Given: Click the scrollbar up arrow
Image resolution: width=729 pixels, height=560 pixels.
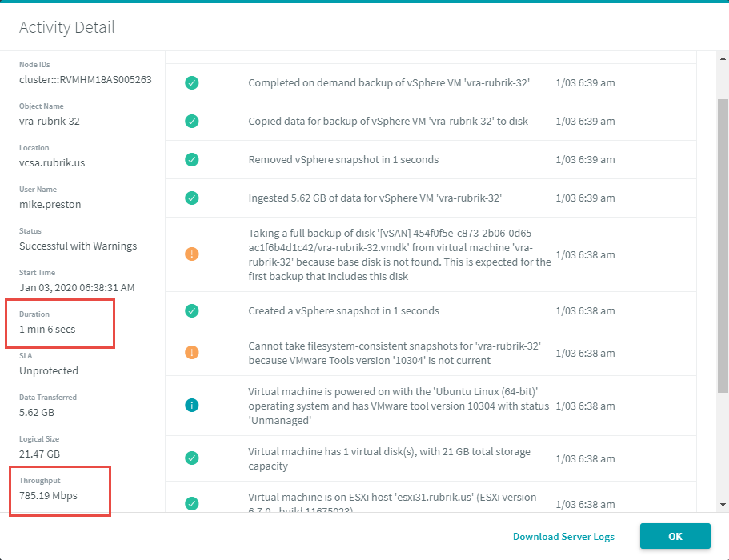Looking at the screenshot, I should coord(723,58).
